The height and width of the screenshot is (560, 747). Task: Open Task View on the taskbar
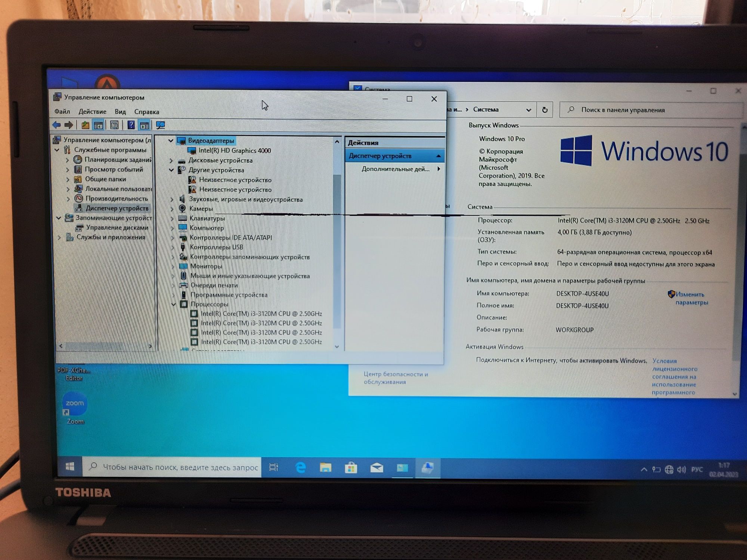point(274,467)
